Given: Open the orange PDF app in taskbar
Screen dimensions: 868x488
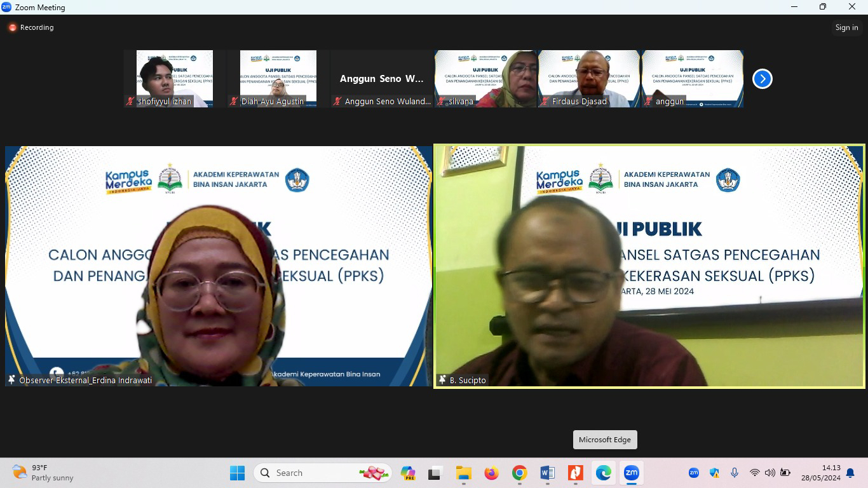Looking at the screenshot, I should (575, 473).
